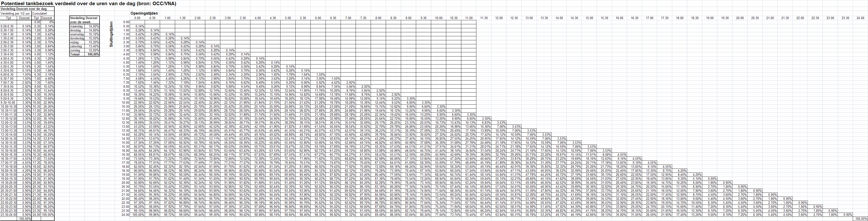Click Openingstijden column header '18.00'
The height and width of the screenshot is (221, 868).
pos(680,18)
